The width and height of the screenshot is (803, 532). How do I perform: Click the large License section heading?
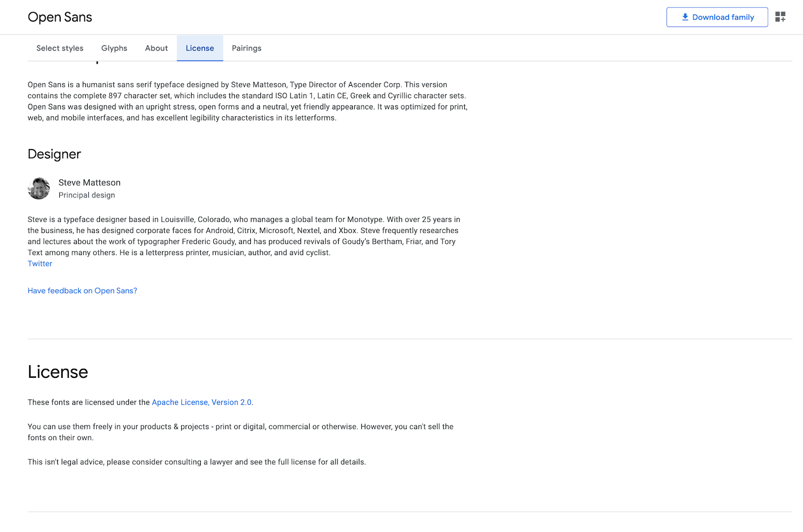[x=58, y=372]
